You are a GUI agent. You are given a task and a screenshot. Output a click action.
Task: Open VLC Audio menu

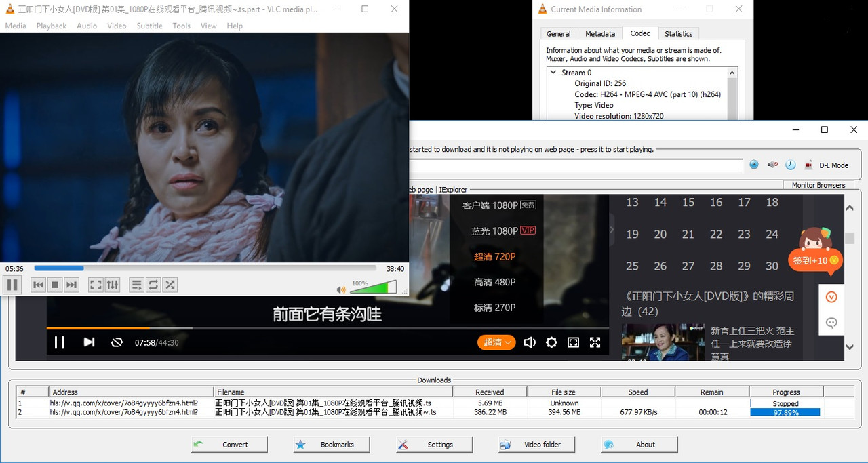(87, 26)
